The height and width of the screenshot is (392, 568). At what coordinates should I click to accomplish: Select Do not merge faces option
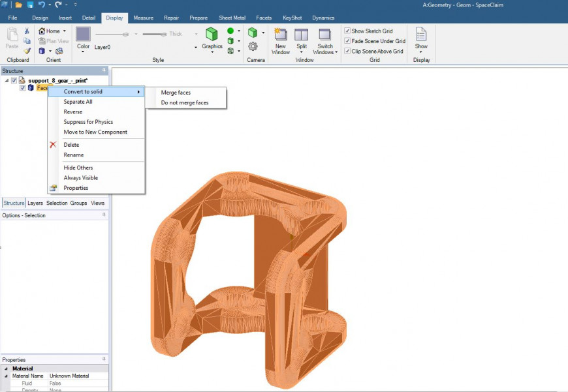tap(185, 102)
